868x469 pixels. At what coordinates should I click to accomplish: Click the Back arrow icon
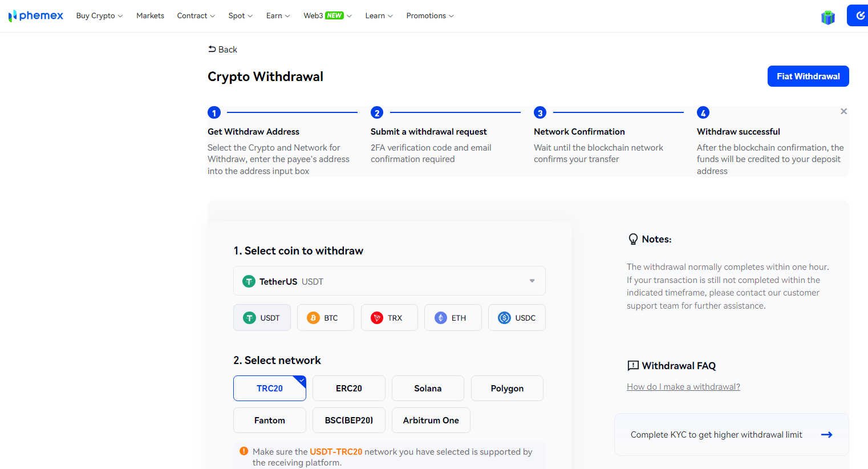212,49
